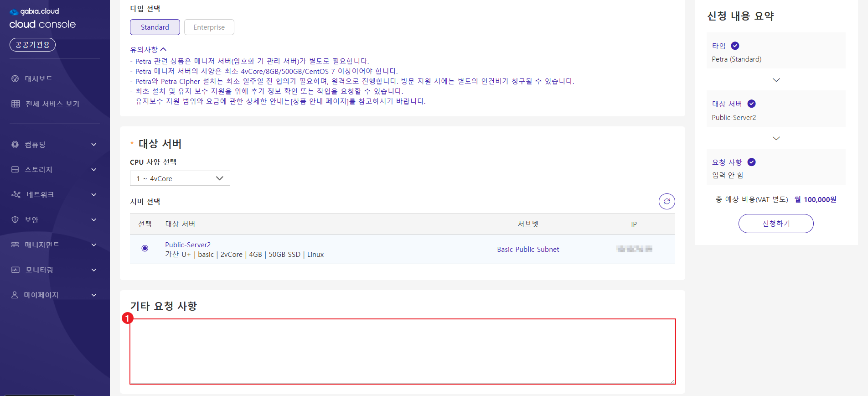Click the 대상 서버 check icon in summary
The height and width of the screenshot is (396, 868).
click(752, 104)
